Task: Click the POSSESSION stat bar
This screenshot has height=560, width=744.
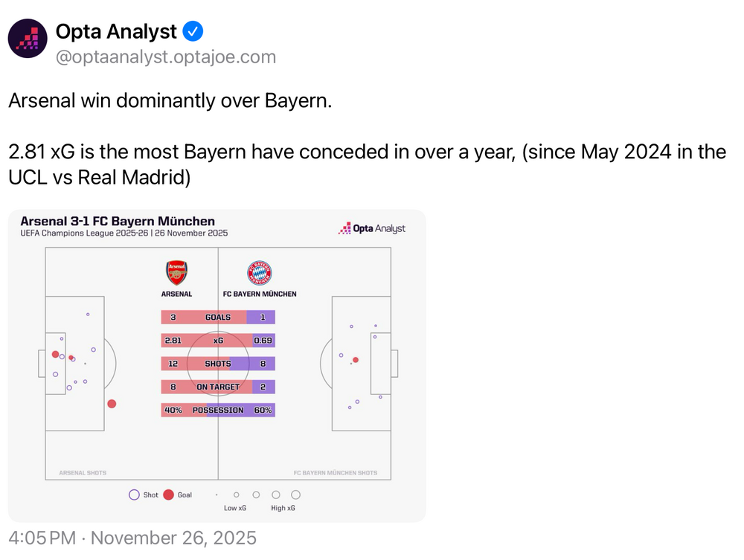Action: [x=218, y=410]
